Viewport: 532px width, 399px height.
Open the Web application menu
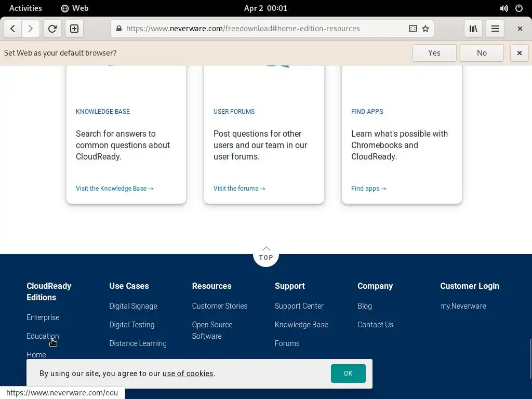tap(75, 8)
